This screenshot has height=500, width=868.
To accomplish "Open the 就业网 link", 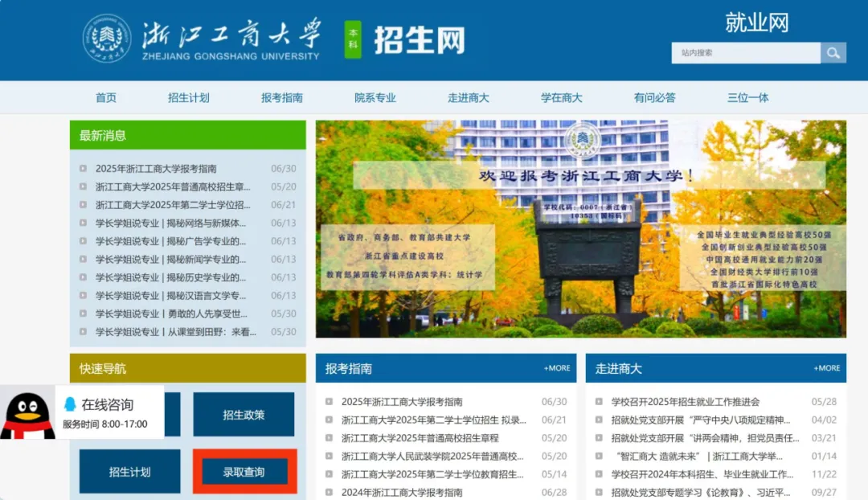I will coord(757,23).
